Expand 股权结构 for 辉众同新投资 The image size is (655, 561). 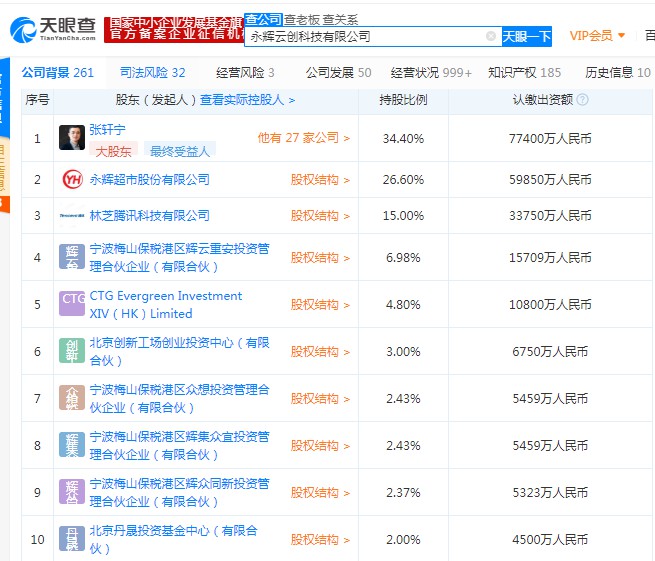point(320,492)
